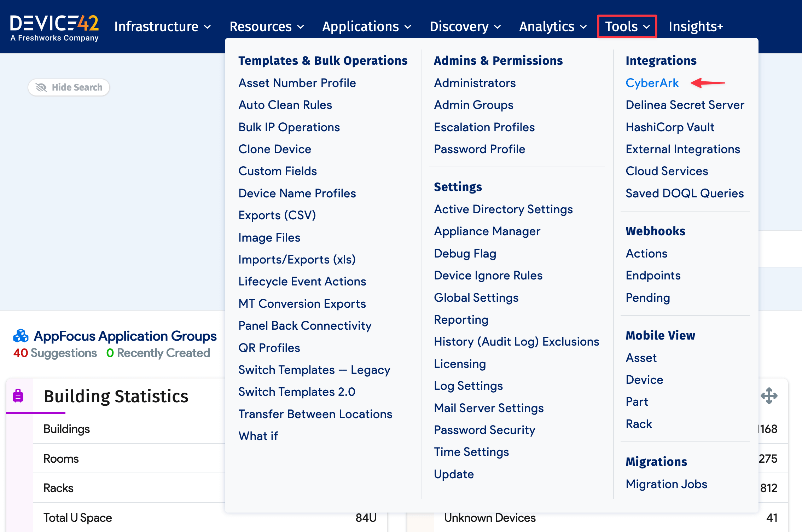Open Saved DOQL Queries
This screenshot has width=802, height=532.
[x=685, y=193]
